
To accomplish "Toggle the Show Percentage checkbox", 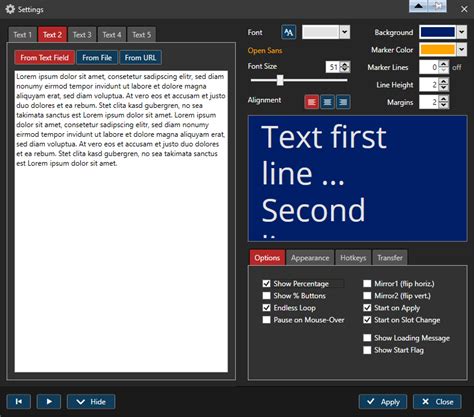I will click(x=266, y=284).
